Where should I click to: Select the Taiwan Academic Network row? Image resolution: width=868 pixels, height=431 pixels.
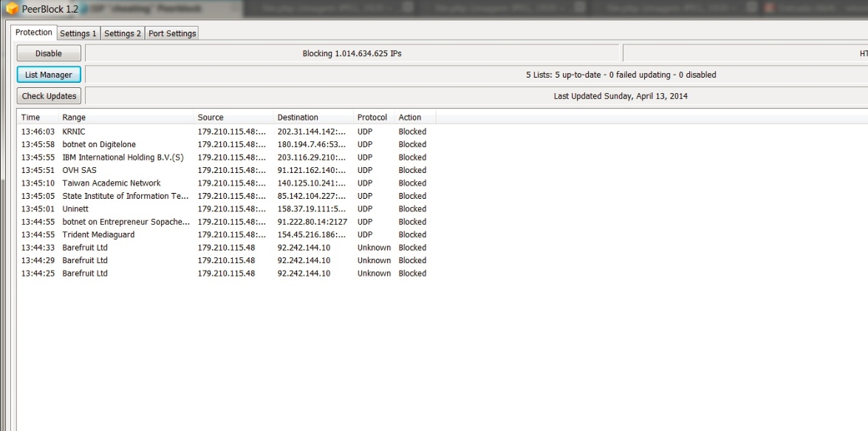click(226, 183)
